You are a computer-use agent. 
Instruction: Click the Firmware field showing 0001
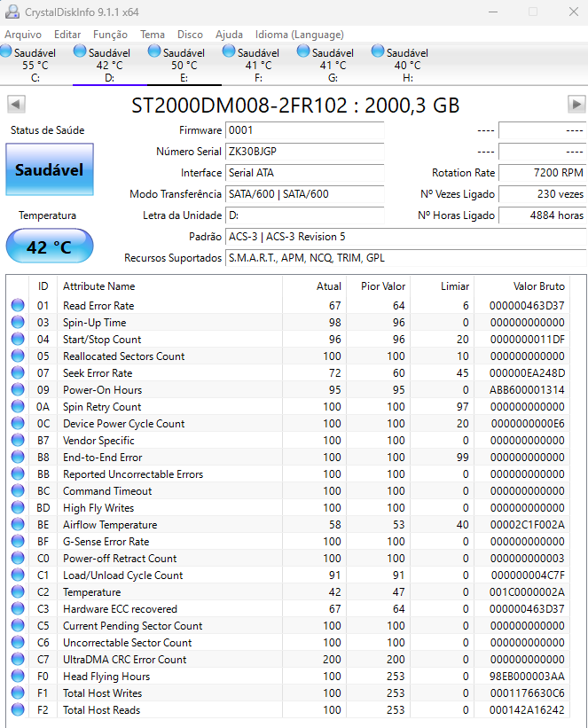(x=305, y=130)
